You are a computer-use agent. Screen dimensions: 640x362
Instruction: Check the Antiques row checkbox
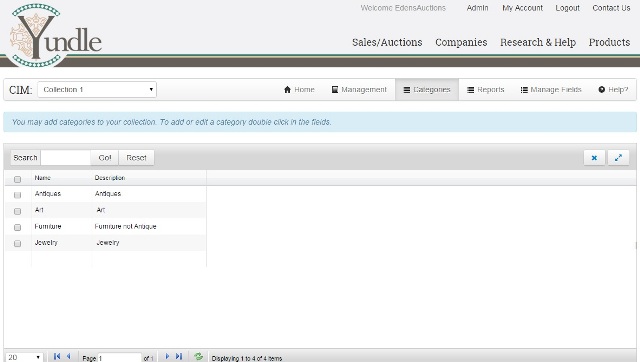point(17,195)
